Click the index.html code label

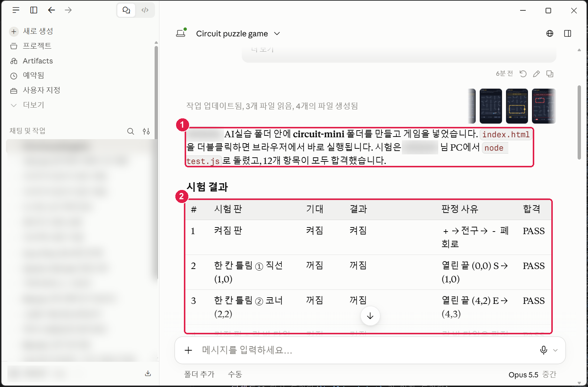point(506,134)
